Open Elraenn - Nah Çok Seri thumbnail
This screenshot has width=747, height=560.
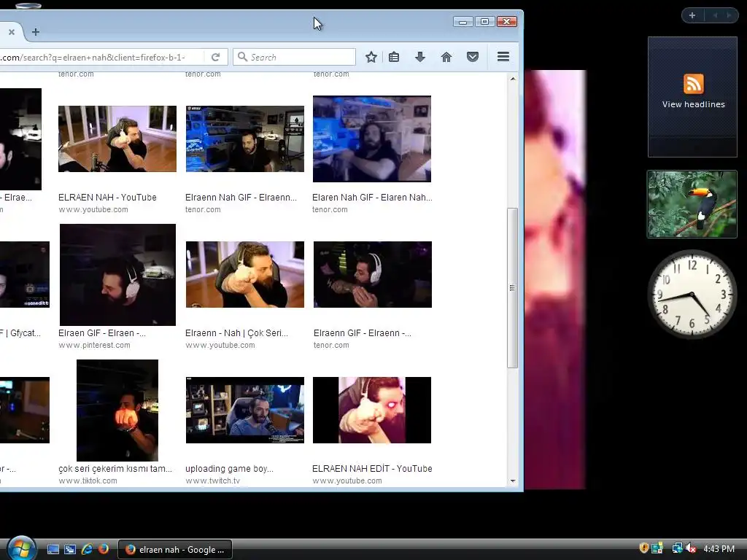coord(245,274)
